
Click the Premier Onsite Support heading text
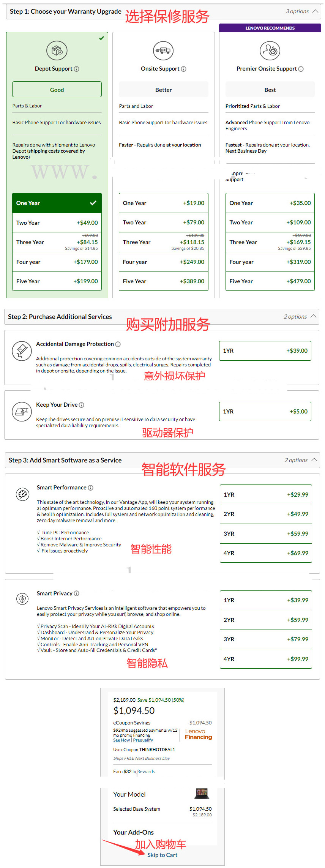pos(267,69)
